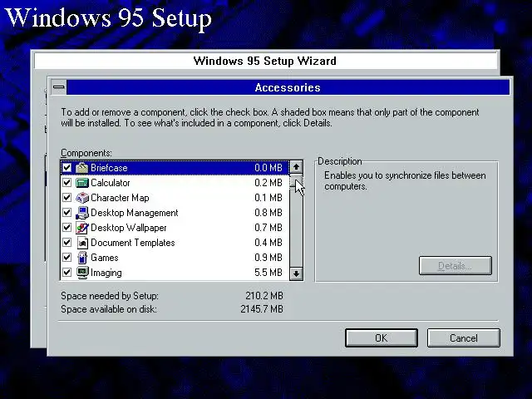
Task: Click the Imaging component icon
Action: (x=81, y=273)
